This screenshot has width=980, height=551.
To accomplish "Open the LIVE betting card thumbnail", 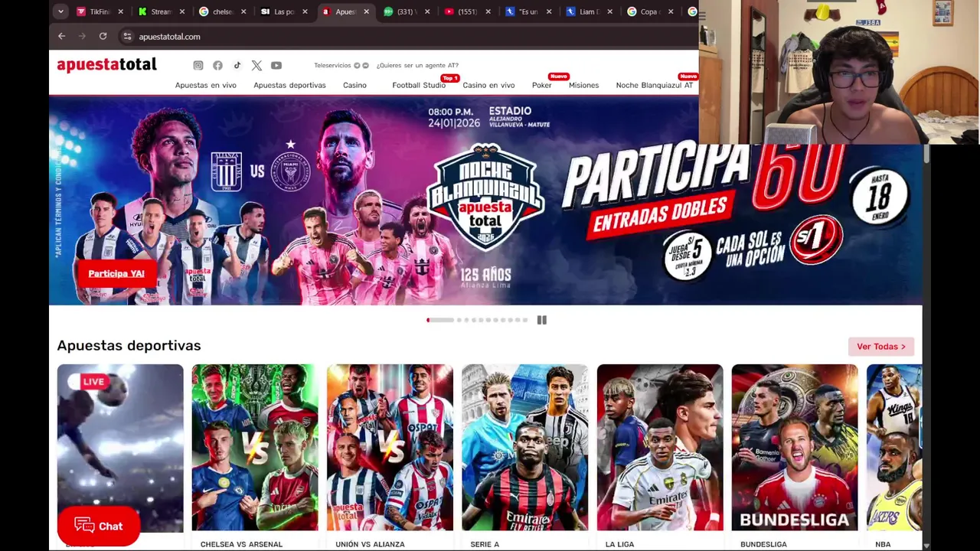I will click(120, 448).
